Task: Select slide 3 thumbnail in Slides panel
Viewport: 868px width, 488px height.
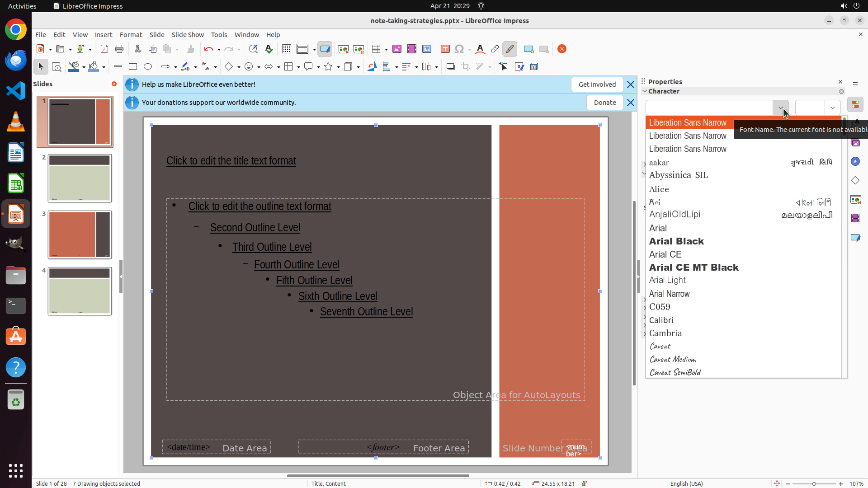Action: pos(80,235)
